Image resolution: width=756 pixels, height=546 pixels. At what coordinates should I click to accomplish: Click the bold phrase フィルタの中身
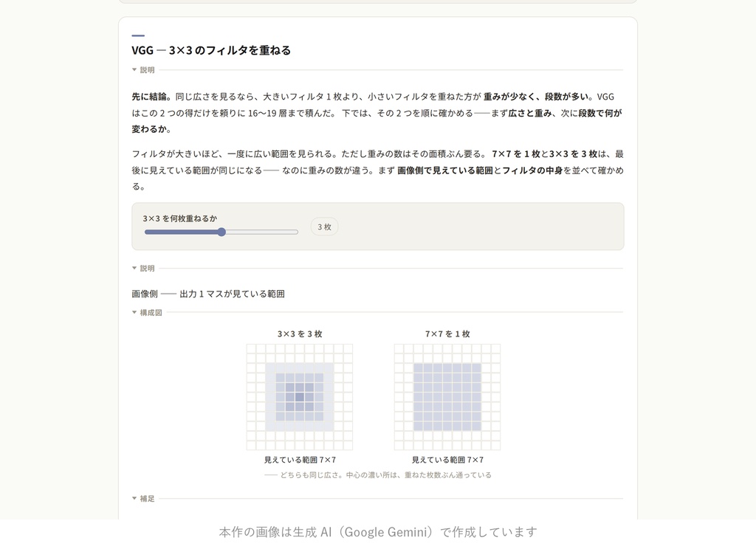[x=533, y=170]
